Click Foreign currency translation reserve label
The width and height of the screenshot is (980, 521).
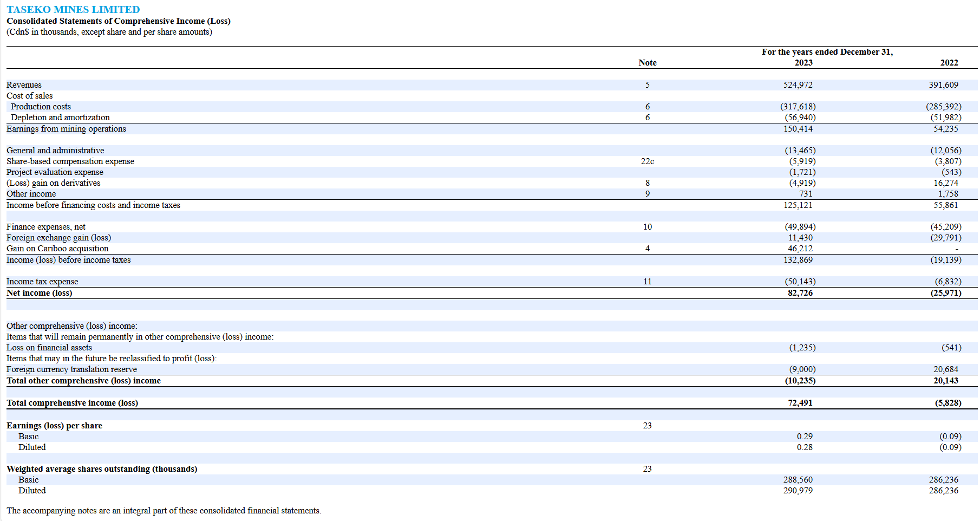71,369
